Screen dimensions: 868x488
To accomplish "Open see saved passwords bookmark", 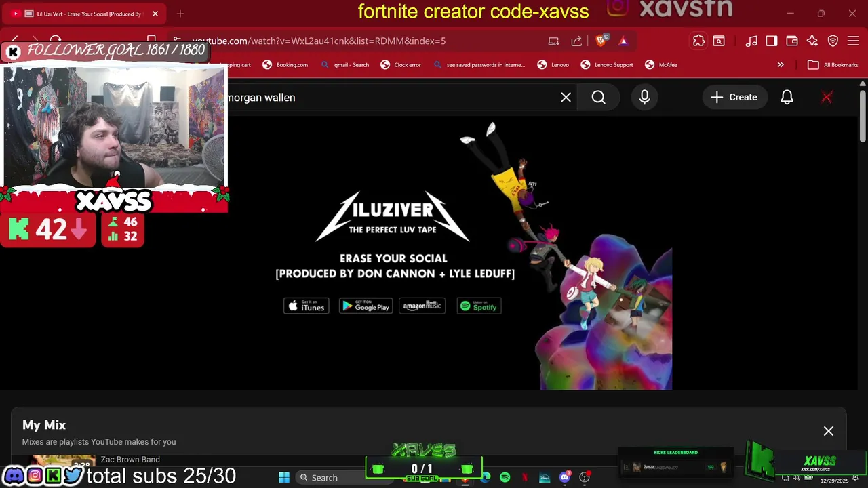I will pyautogui.click(x=479, y=65).
